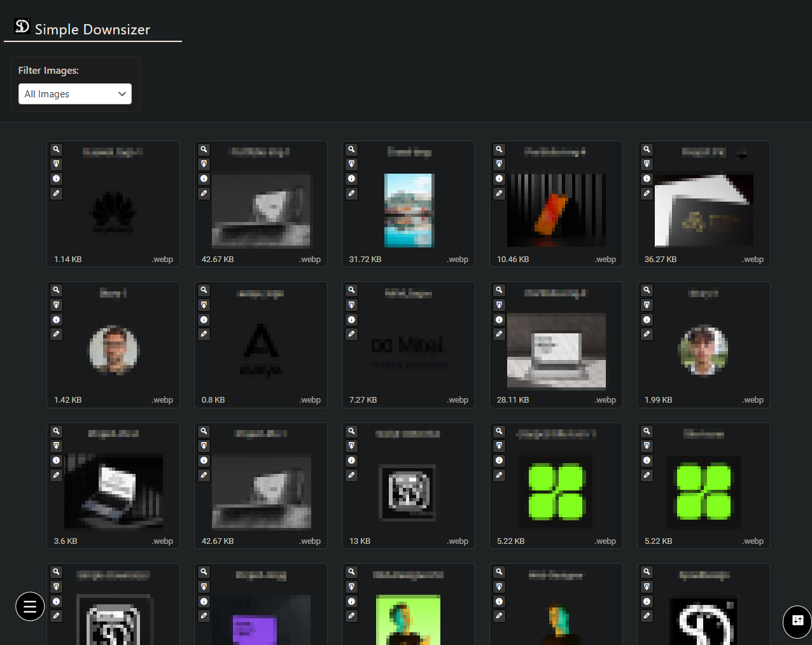Viewport: 812px width, 645px height.
Task: Preview the 0.8 KB image with magnifier
Action: click(204, 290)
